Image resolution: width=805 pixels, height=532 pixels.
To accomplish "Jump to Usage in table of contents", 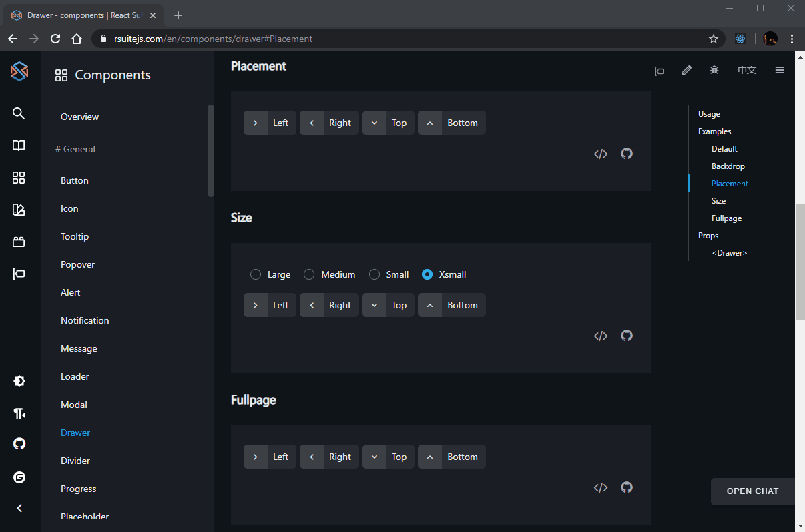I will pos(709,114).
